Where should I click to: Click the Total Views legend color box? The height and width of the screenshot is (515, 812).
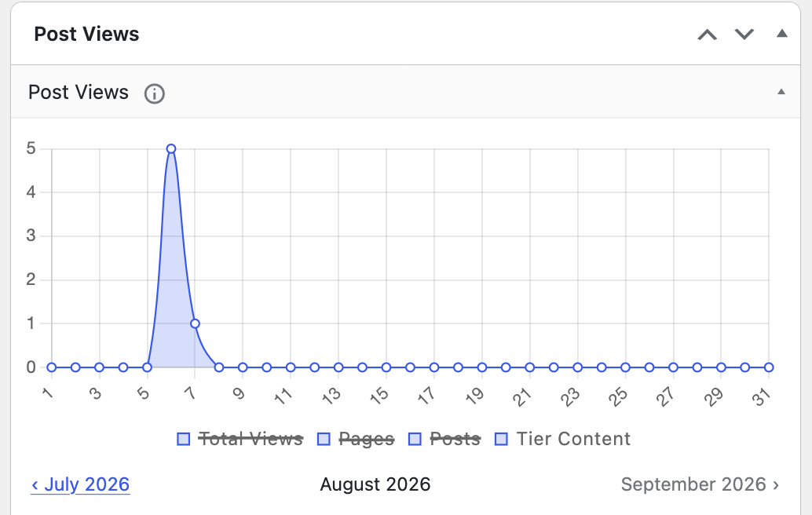pos(183,439)
